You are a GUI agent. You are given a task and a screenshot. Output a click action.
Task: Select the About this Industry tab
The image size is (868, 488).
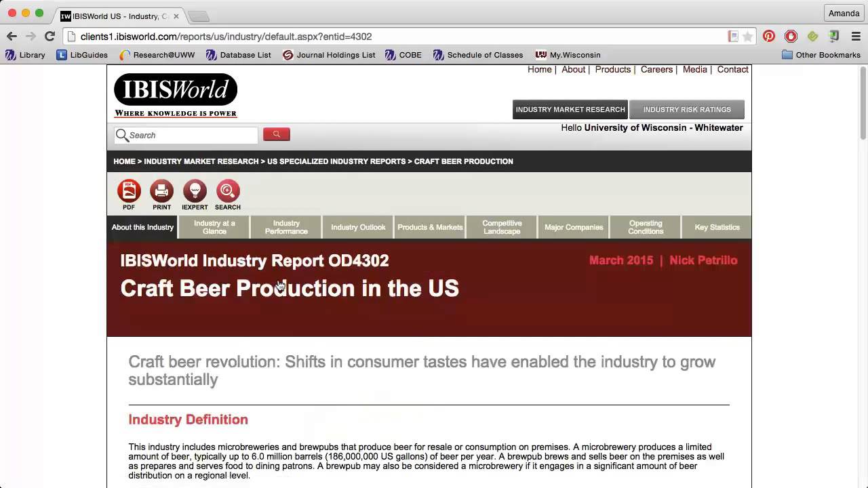(142, 227)
